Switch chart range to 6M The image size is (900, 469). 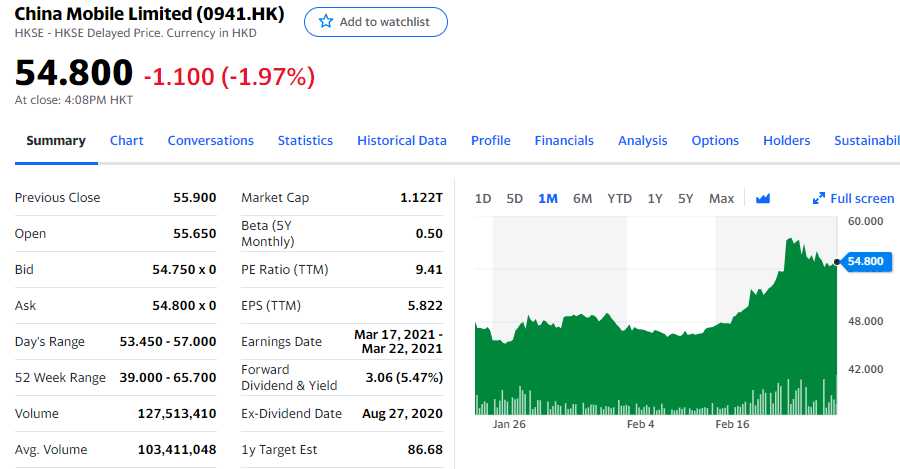coord(582,198)
